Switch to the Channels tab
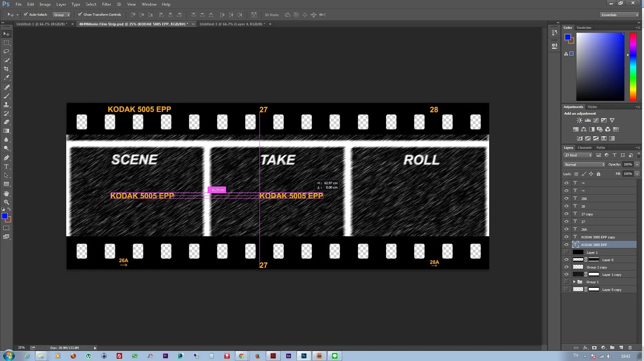 [584, 147]
